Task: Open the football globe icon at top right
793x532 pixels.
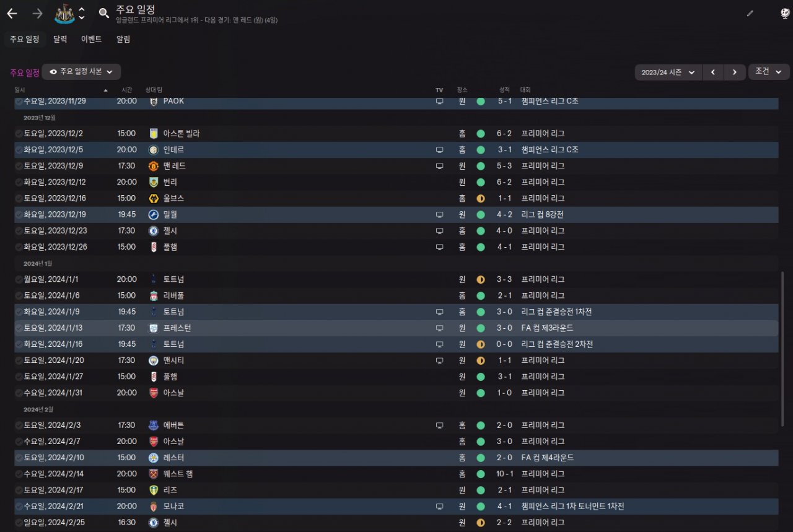Action: pos(785,13)
